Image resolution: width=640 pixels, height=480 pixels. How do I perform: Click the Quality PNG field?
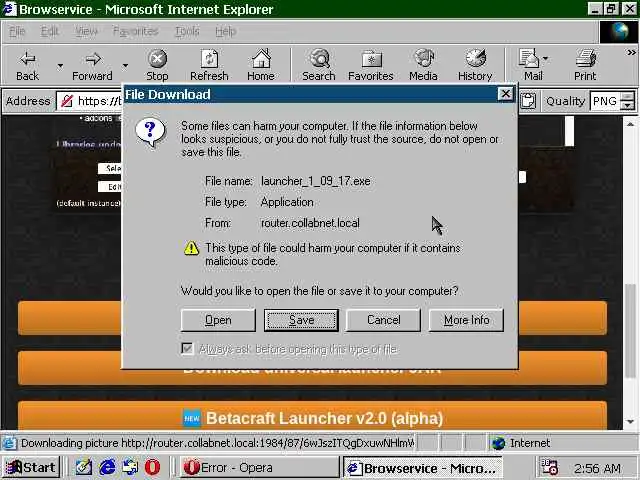pos(604,101)
